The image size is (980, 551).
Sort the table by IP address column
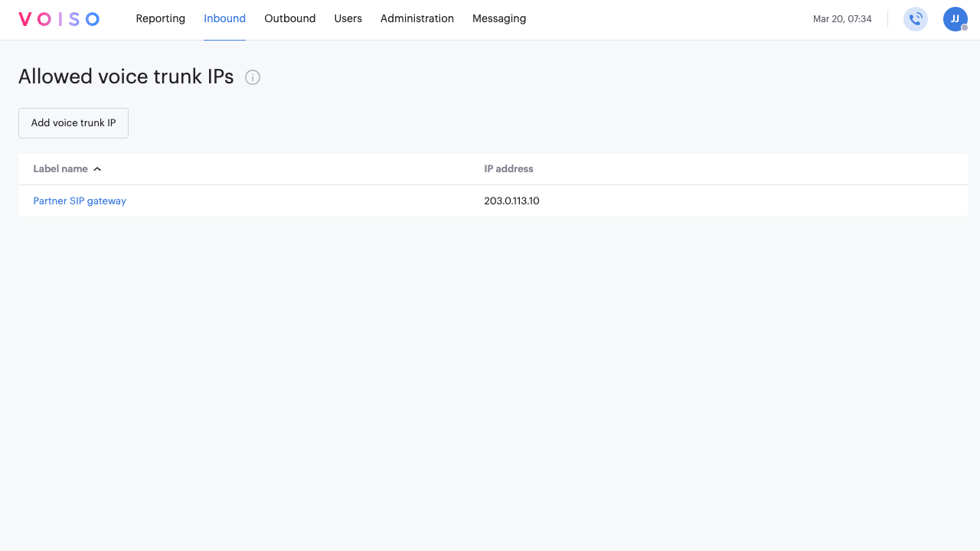click(x=508, y=168)
